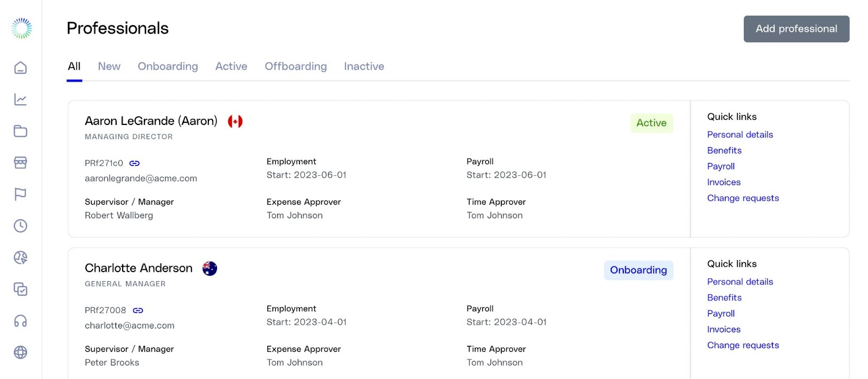The image size is (868, 379).
Task: Open Charlotte Anderson's Personal details link
Action: (740, 282)
